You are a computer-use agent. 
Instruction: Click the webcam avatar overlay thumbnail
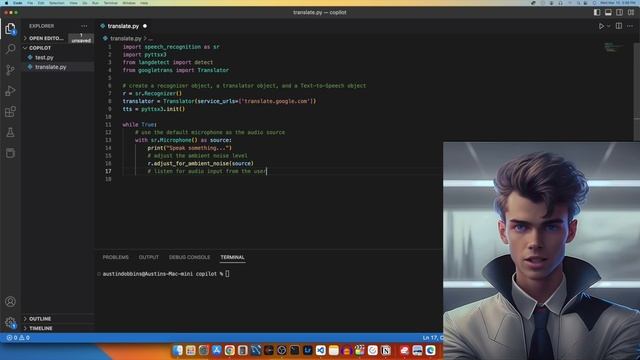pos(541,251)
